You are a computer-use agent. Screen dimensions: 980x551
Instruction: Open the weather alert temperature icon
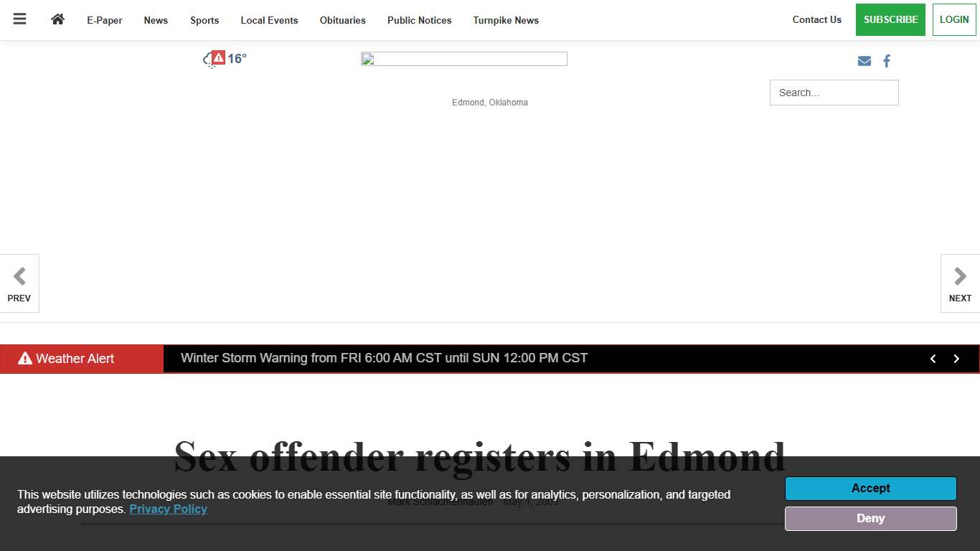[x=225, y=59]
